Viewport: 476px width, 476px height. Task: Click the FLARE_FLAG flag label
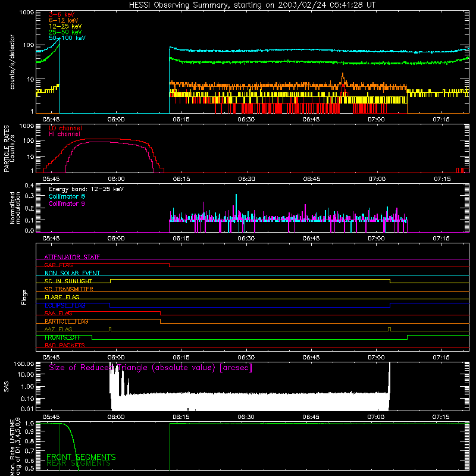click(x=62, y=297)
